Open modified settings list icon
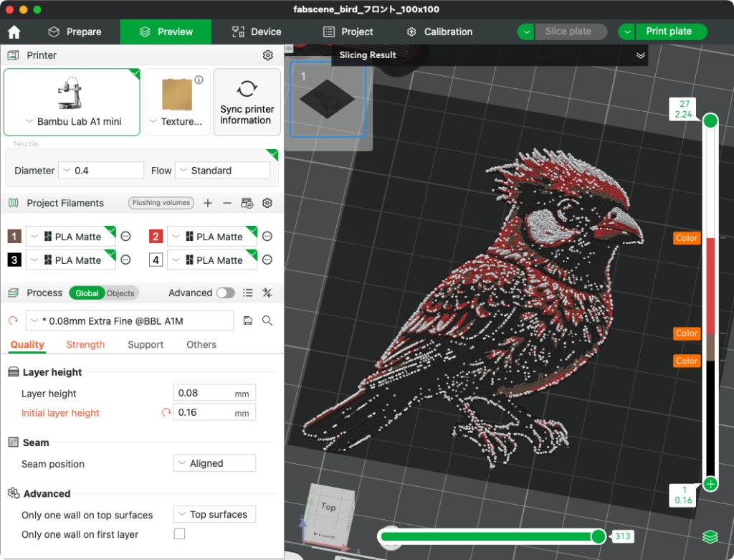734x560 pixels. (x=247, y=293)
